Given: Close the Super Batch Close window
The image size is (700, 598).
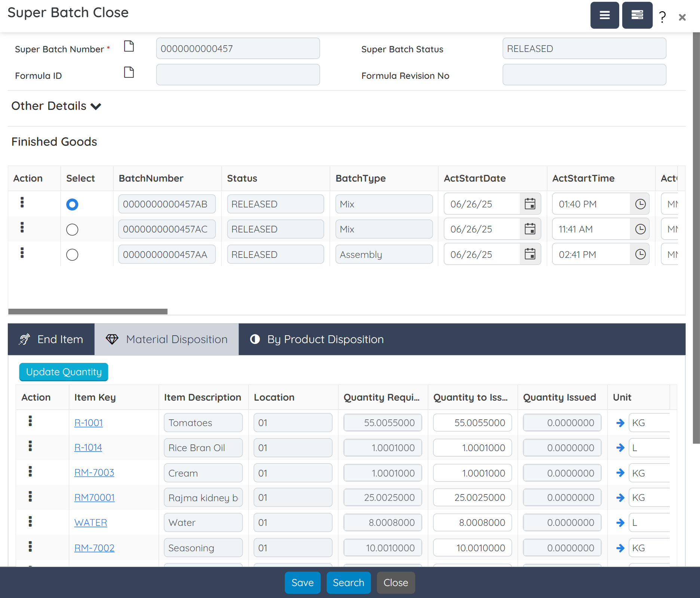Looking at the screenshot, I should tap(682, 17).
